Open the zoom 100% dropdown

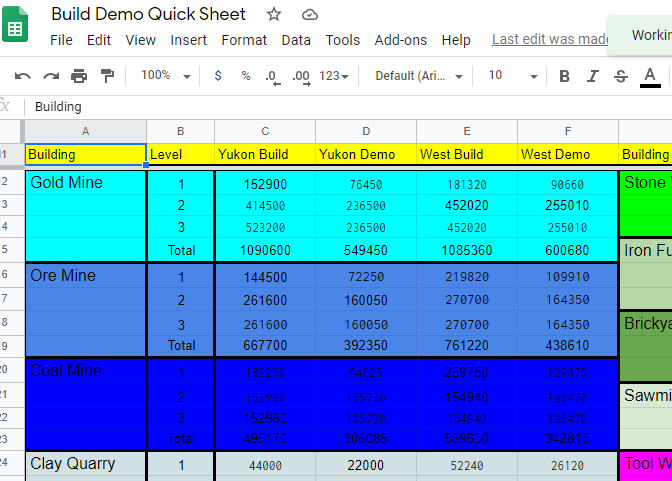(x=166, y=76)
